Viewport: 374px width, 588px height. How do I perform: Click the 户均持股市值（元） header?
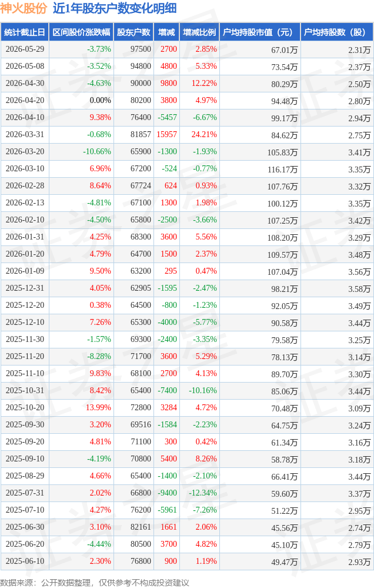click(x=260, y=32)
